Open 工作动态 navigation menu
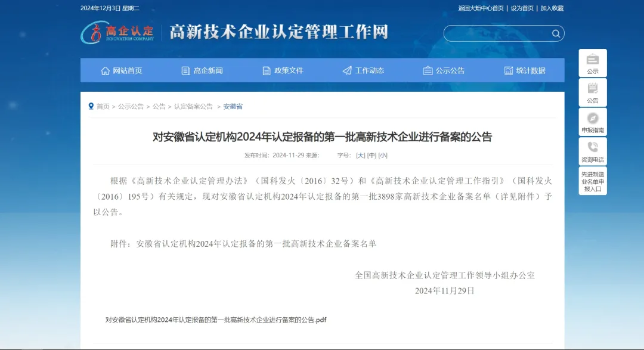This screenshot has height=350, width=644. [363, 70]
